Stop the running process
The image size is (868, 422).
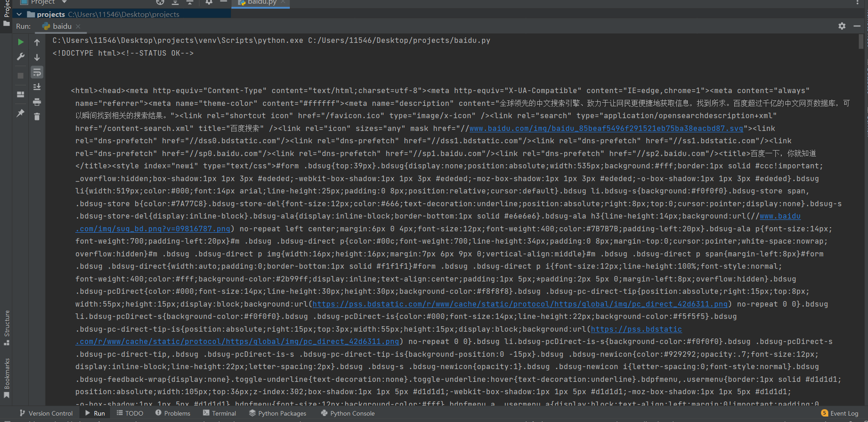tap(21, 76)
